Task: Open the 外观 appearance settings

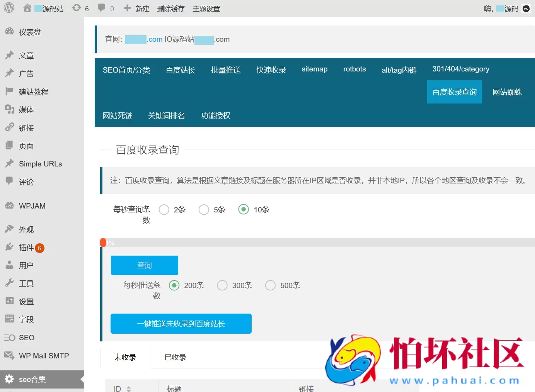Action: click(26, 229)
